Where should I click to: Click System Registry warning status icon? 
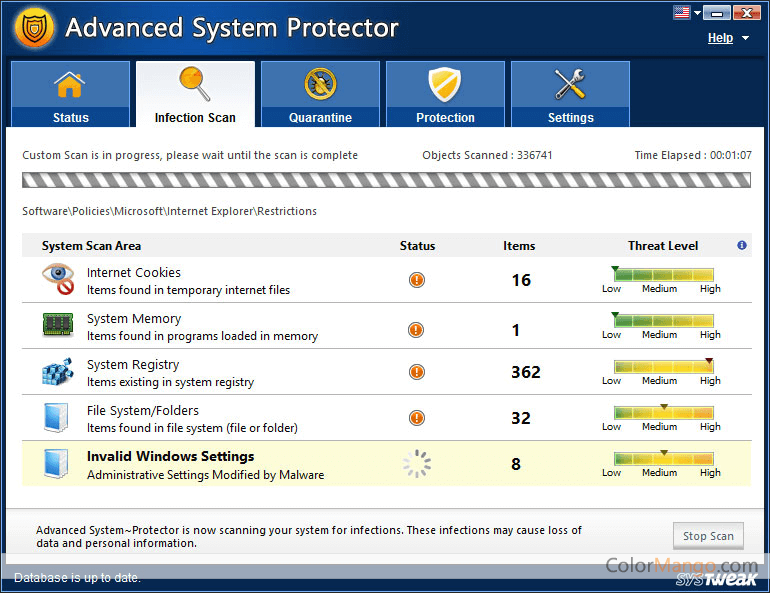[417, 372]
